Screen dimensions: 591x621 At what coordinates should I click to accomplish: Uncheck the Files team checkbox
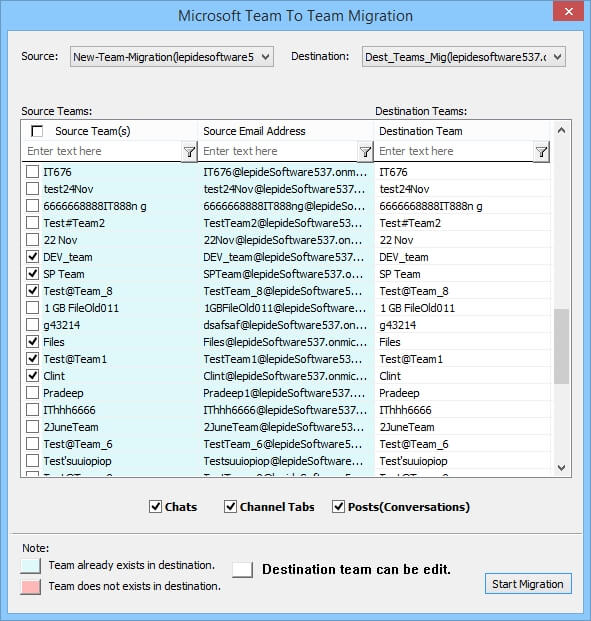(x=32, y=342)
